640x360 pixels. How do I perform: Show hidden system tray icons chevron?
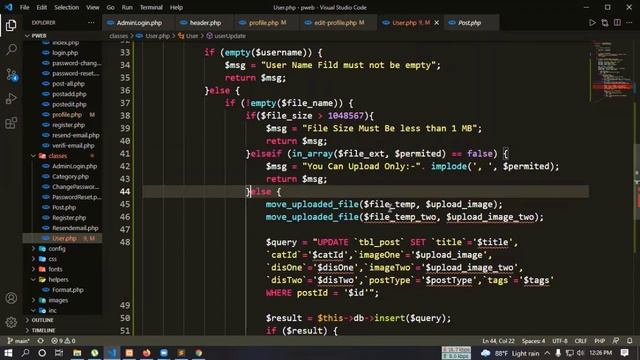(547, 353)
